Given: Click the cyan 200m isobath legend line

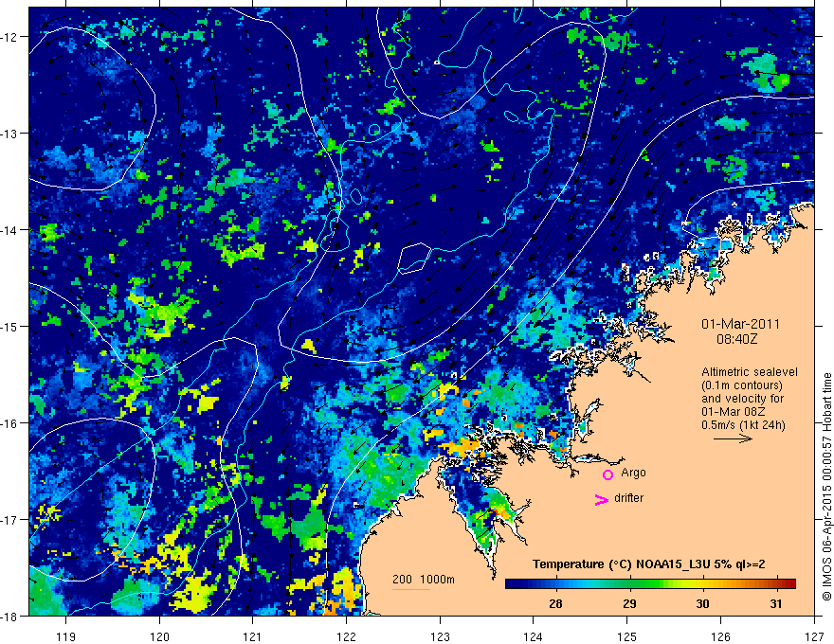Looking at the screenshot, I should coord(411,589).
